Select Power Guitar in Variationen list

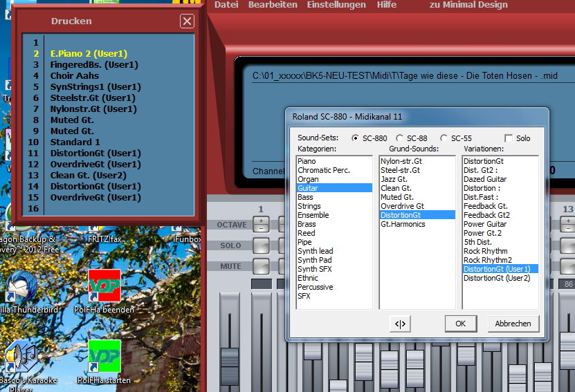click(485, 224)
